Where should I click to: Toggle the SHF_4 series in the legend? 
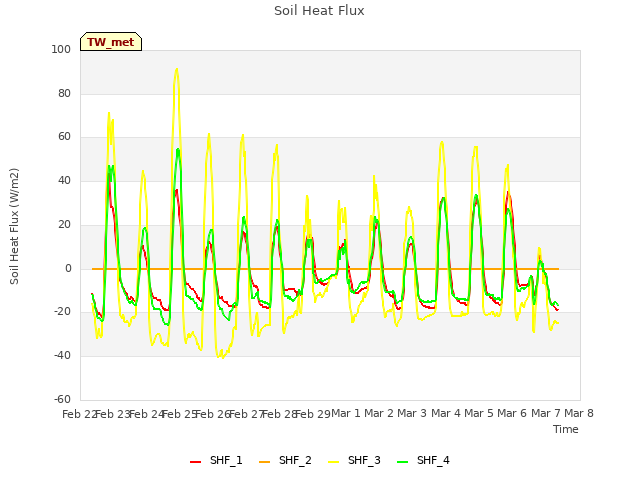(423, 460)
